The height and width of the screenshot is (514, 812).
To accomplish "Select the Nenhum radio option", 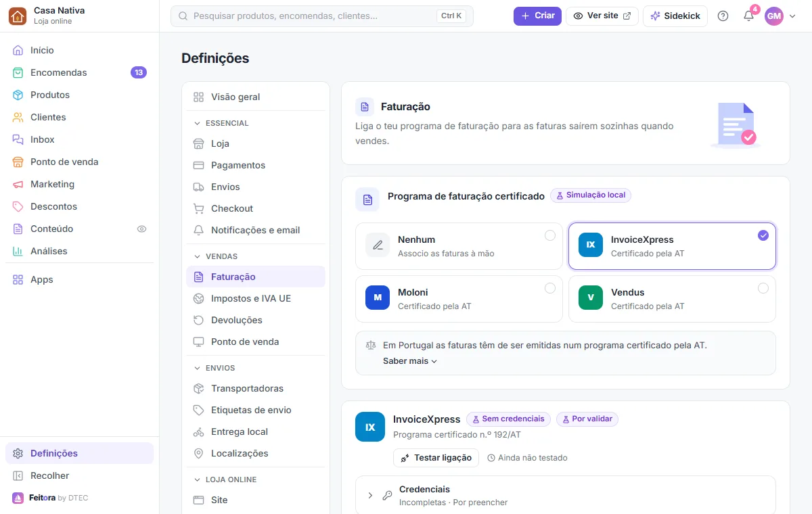I will tap(550, 235).
